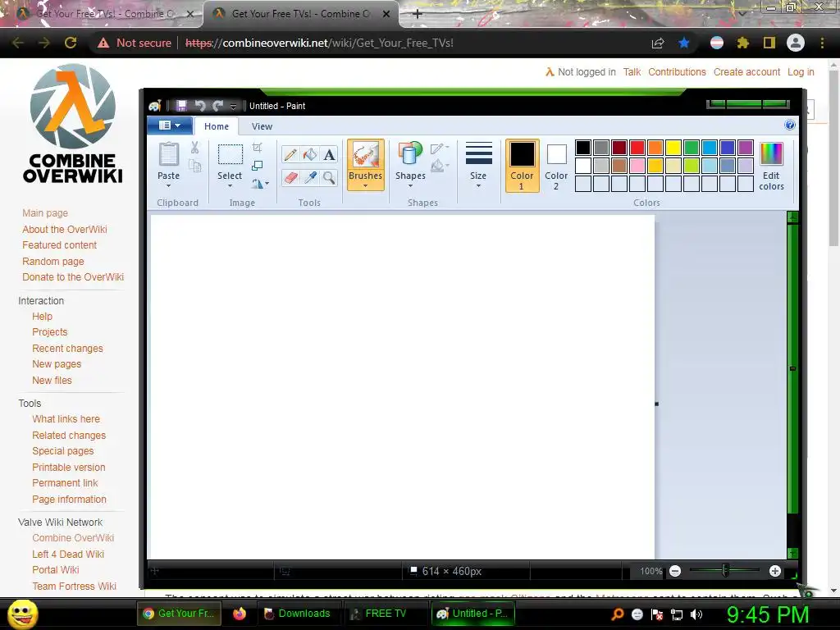840x630 pixels.
Task: Click the Chrome address bar URL
Action: [319, 43]
